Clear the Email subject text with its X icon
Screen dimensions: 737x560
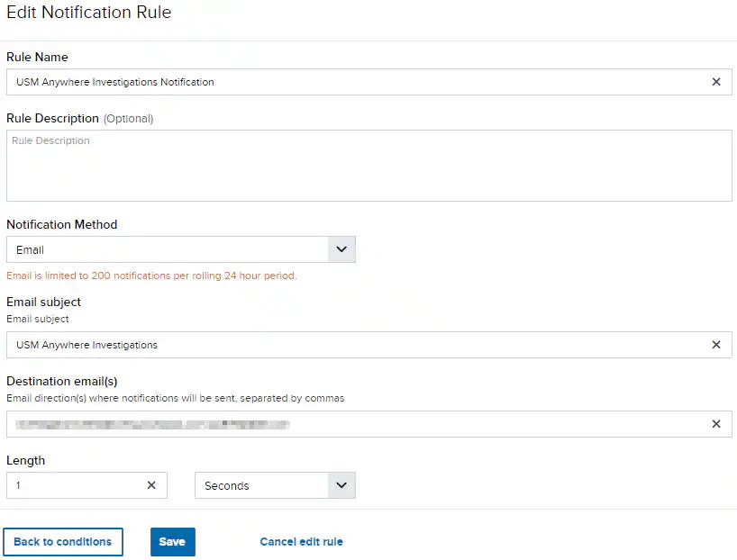click(716, 345)
